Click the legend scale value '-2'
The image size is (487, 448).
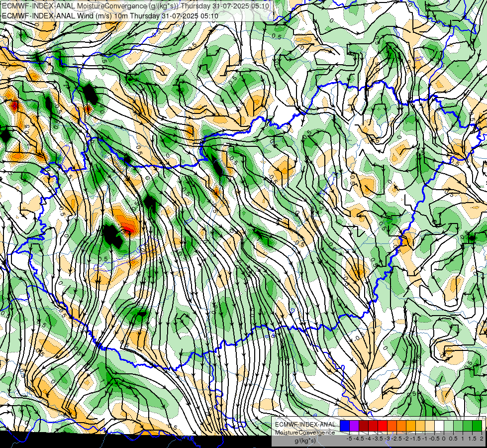(406, 439)
